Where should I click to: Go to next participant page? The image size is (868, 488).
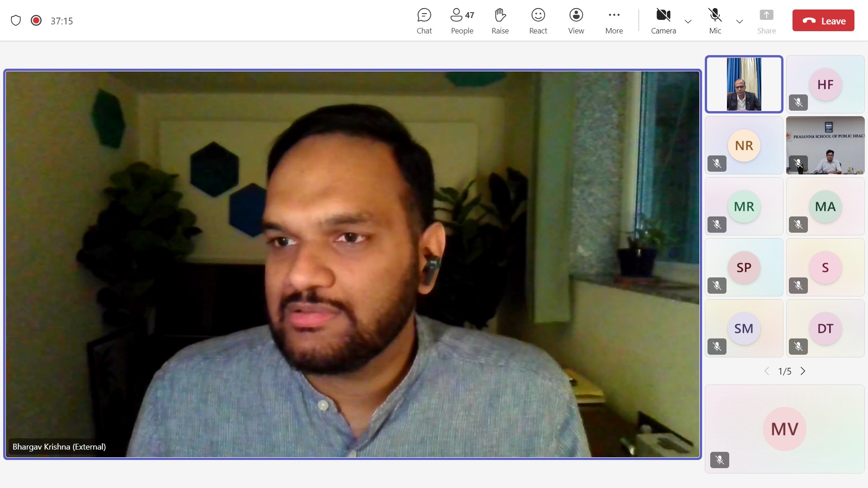pos(803,371)
